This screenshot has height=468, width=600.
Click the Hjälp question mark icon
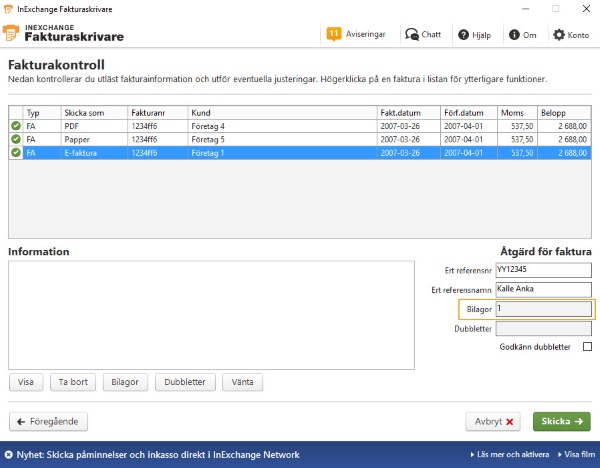463,35
